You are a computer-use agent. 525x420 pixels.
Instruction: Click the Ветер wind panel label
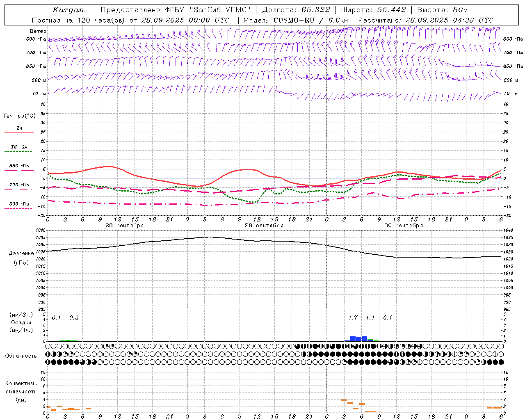tap(38, 31)
